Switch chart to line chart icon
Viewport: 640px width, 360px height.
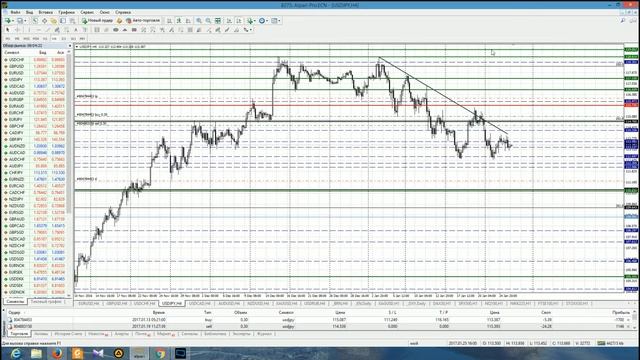click(188, 20)
